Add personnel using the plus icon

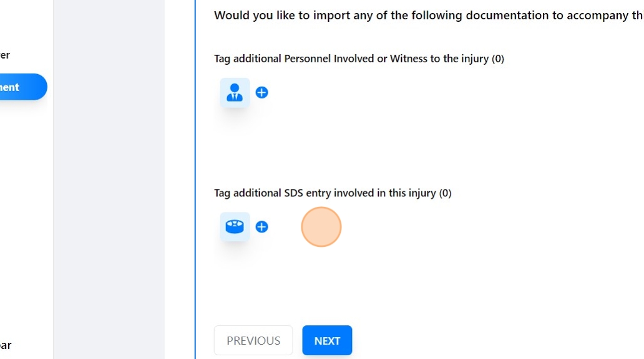tap(262, 92)
